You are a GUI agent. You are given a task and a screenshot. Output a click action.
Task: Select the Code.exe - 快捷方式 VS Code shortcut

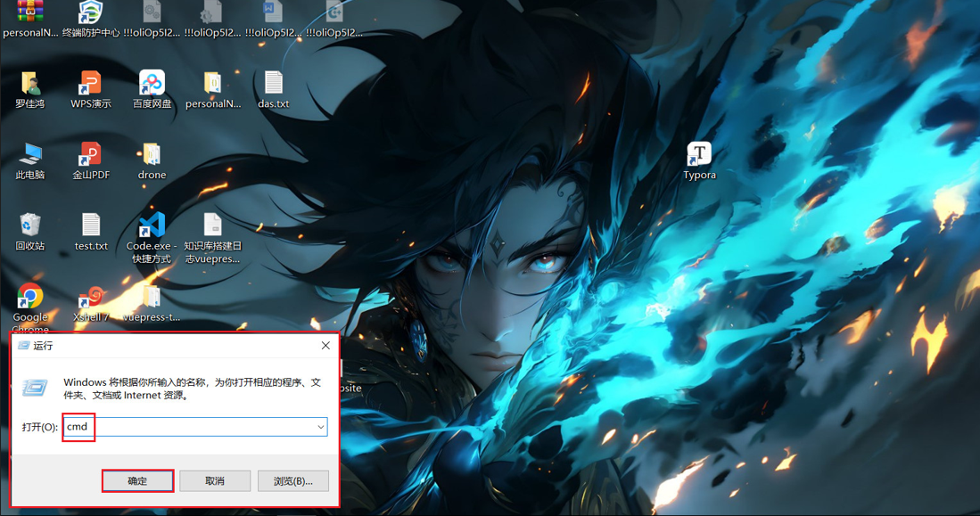click(x=152, y=225)
